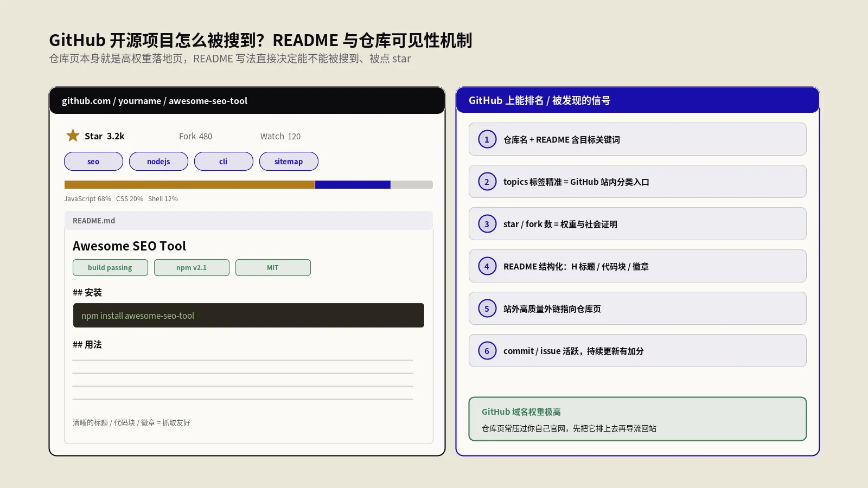Click the repository path github.com / yourname / awesome-seo-tool

pos(155,101)
